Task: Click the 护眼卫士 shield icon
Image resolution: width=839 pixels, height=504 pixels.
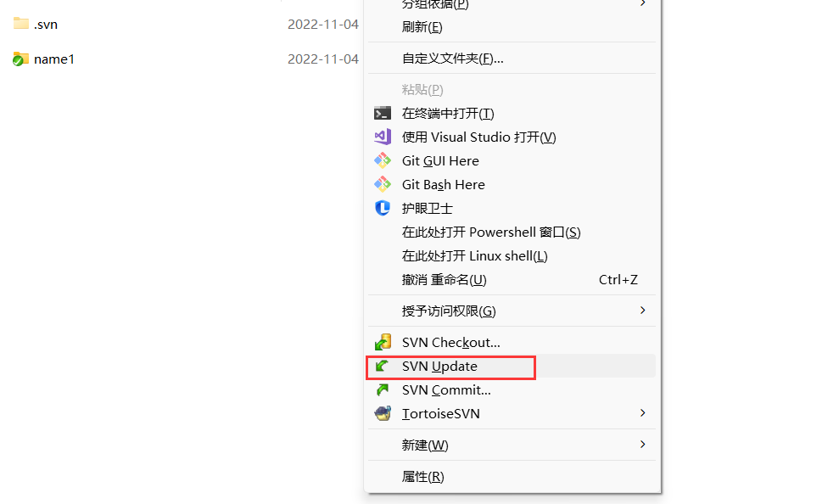Action: tap(383, 208)
